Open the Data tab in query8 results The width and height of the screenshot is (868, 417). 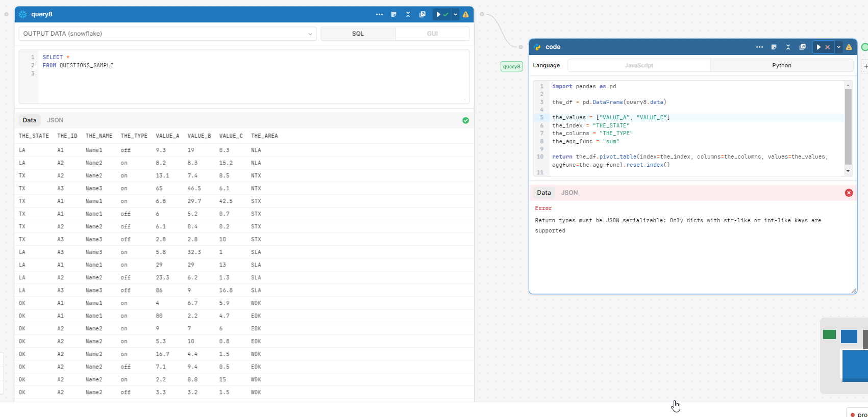point(30,120)
